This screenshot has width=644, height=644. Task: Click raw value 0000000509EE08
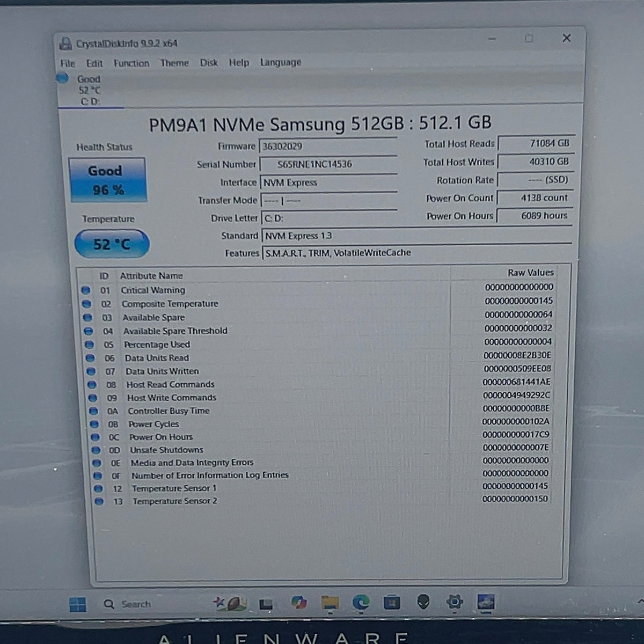click(x=517, y=369)
